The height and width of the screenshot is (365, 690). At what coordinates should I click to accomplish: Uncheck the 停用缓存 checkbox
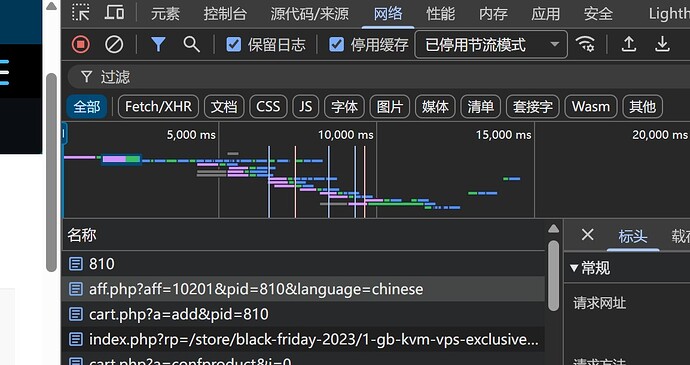pos(337,44)
